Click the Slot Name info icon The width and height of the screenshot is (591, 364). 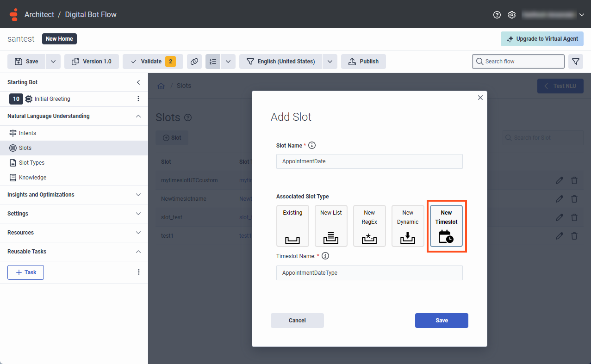[312, 145]
